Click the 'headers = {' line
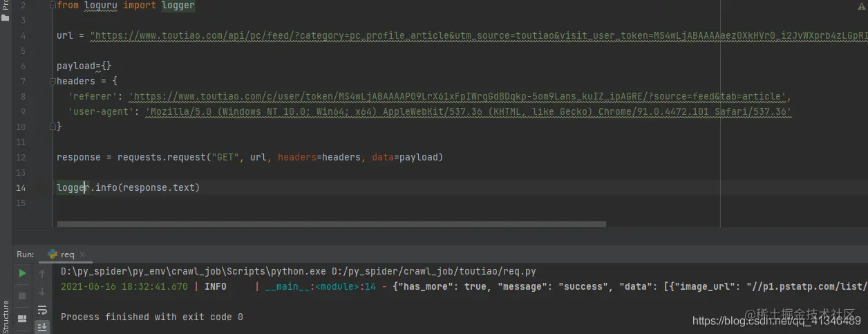The image size is (868, 334). 87,82
